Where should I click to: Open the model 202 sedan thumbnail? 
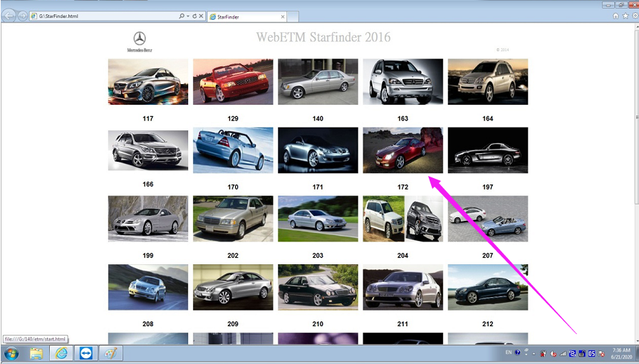click(233, 219)
